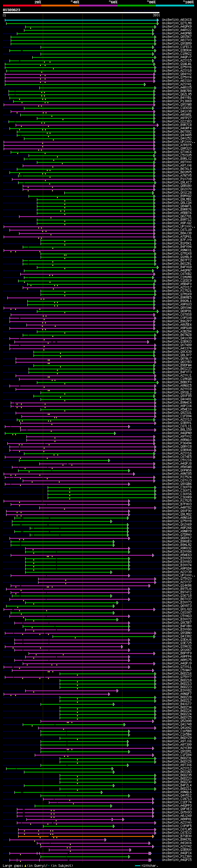This screenshot has height=868, width=197.
Task: Select the query ID AV389623
Action: (x=11, y=10)
